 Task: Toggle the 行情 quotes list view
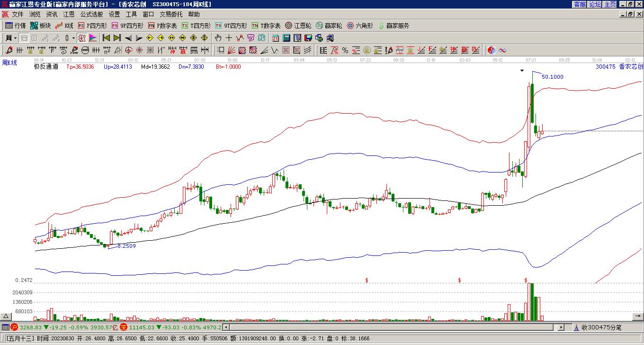pos(16,26)
